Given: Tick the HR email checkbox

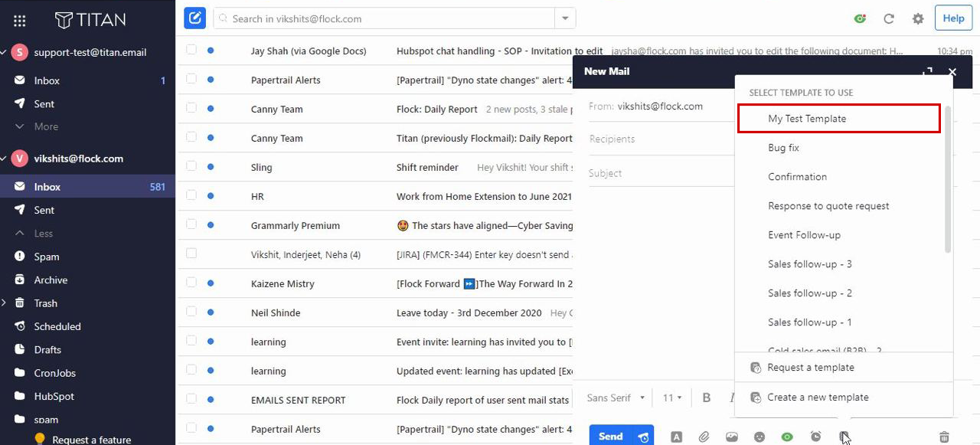Looking at the screenshot, I should (191, 196).
